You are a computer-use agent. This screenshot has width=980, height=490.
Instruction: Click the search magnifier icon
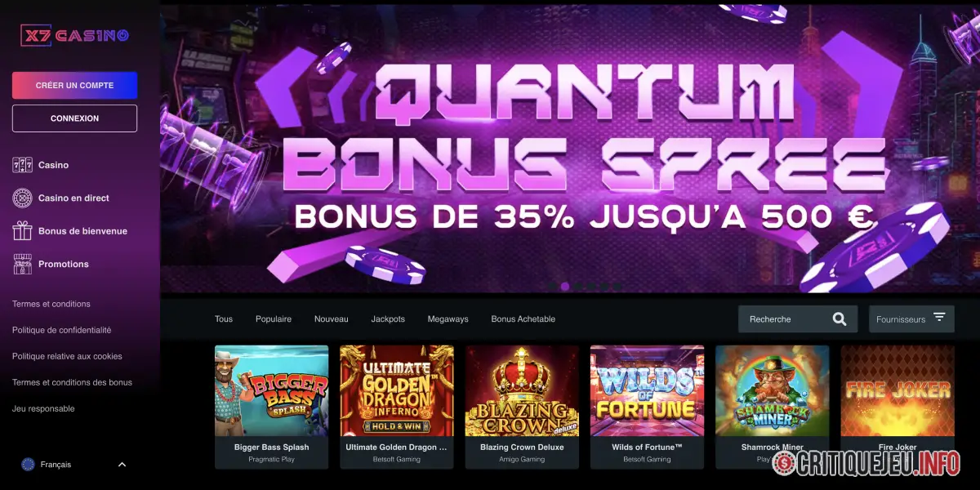pos(840,319)
